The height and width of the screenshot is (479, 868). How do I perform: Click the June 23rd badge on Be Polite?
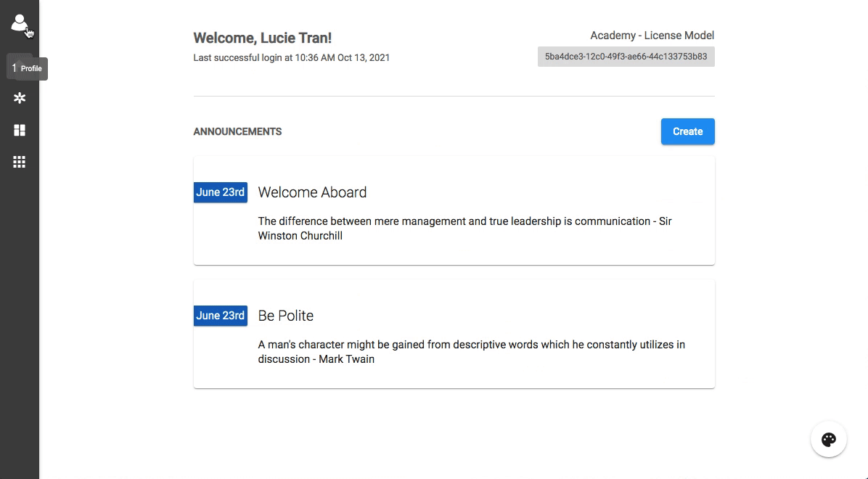221,316
